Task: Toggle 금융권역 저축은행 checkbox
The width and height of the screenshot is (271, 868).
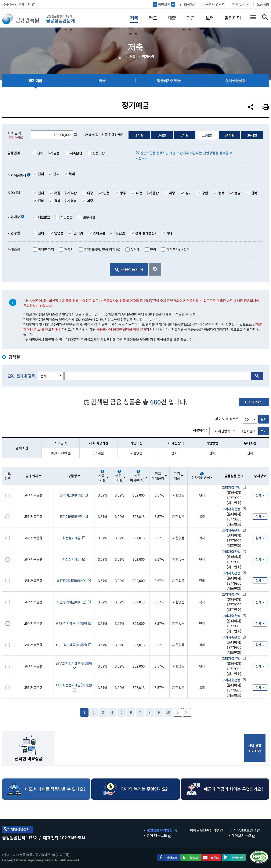Action: [x=67, y=153]
